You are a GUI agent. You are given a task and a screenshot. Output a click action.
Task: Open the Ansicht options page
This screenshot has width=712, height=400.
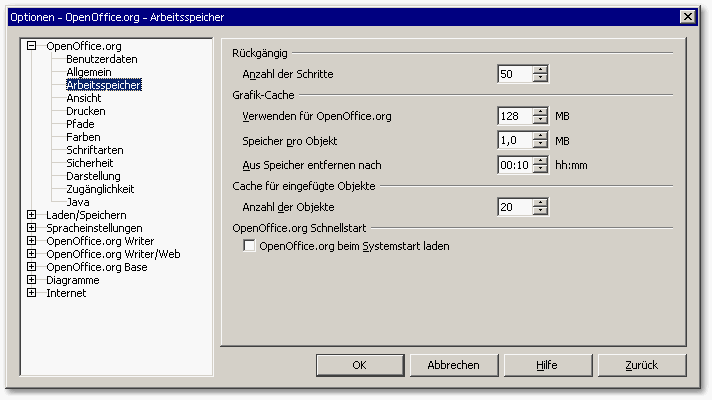(x=83, y=98)
